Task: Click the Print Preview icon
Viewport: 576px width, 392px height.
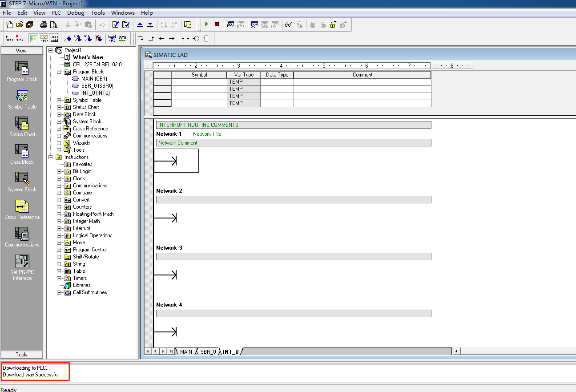Action: pos(54,24)
